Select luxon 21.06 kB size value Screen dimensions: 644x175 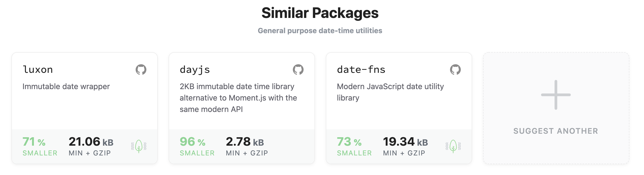click(91, 142)
